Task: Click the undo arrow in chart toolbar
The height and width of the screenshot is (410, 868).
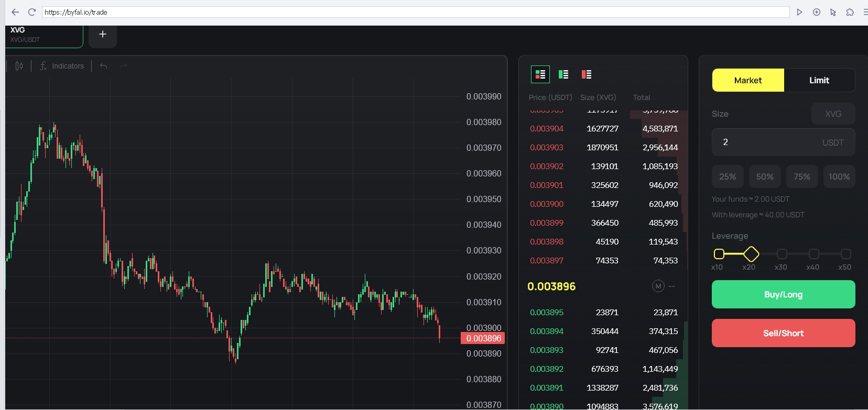Action: pyautogui.click(x=104, y=66)
